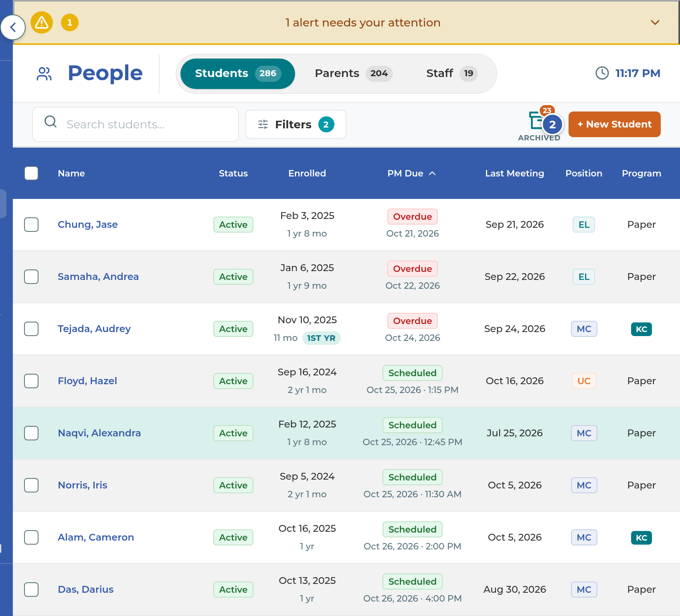Click Oct 25, 2026 · 1:15 PM meeting time

(413, 390)
